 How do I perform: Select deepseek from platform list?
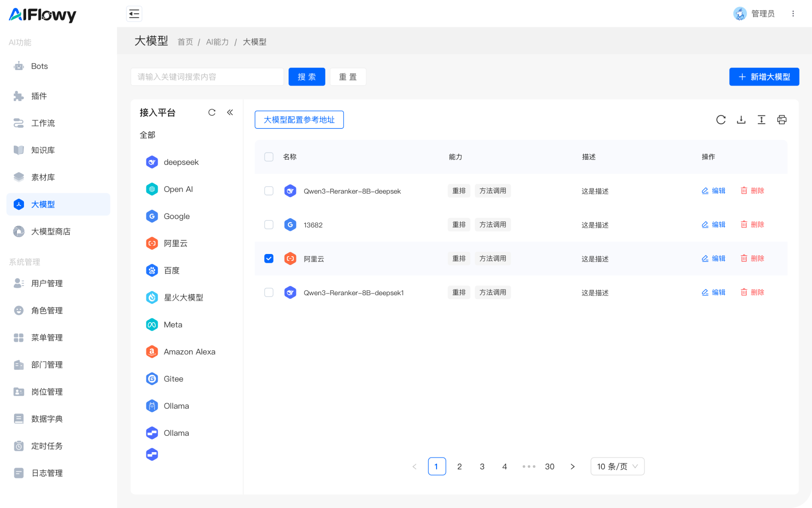point(181,162)
